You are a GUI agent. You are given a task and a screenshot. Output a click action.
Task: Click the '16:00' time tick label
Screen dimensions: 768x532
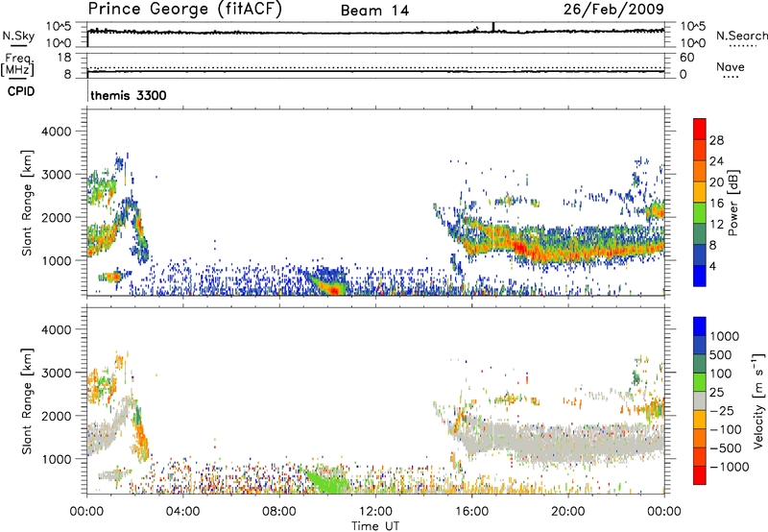click(x=471, y=512)
